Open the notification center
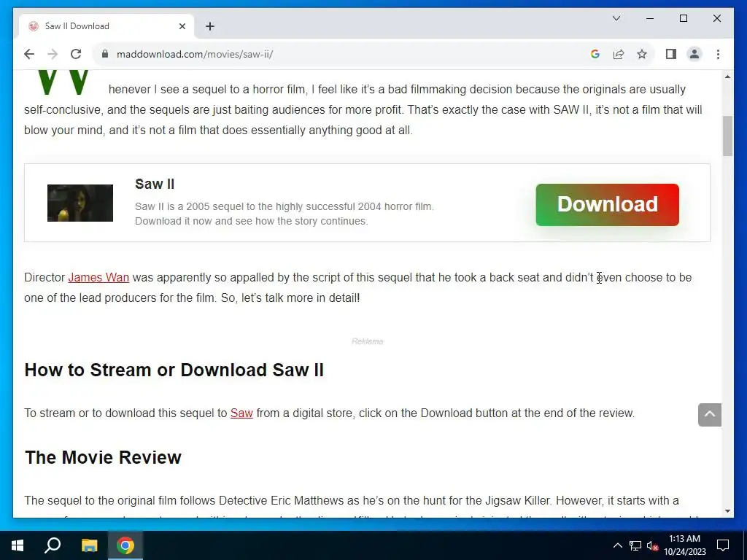Viewport: 747px width, 560px height. coord(723,545)
